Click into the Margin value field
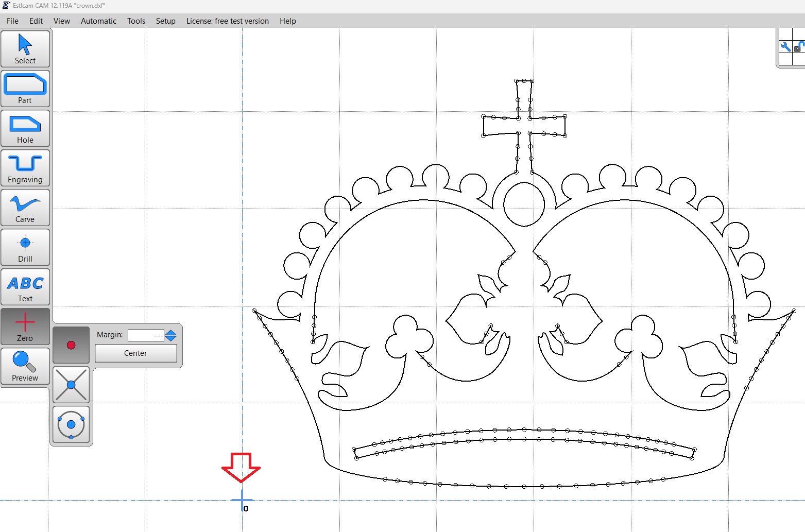Screen dimensions: 805x532 click(146, 335)
